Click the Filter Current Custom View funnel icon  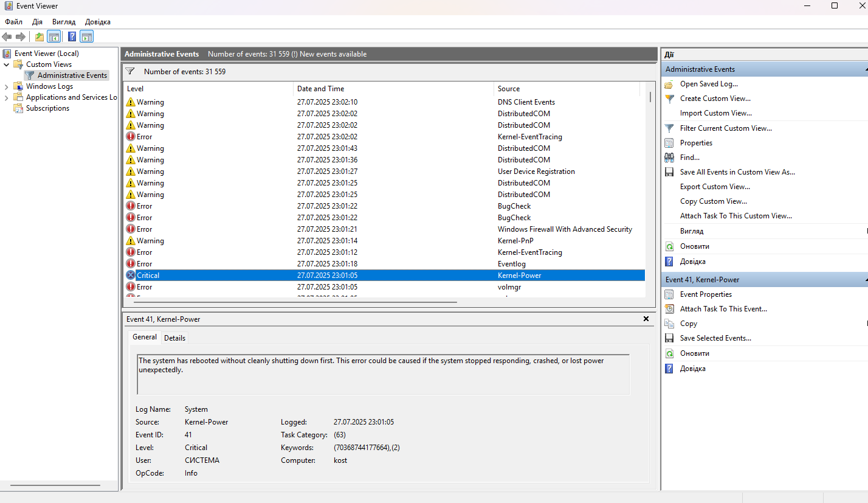[669, 128]
